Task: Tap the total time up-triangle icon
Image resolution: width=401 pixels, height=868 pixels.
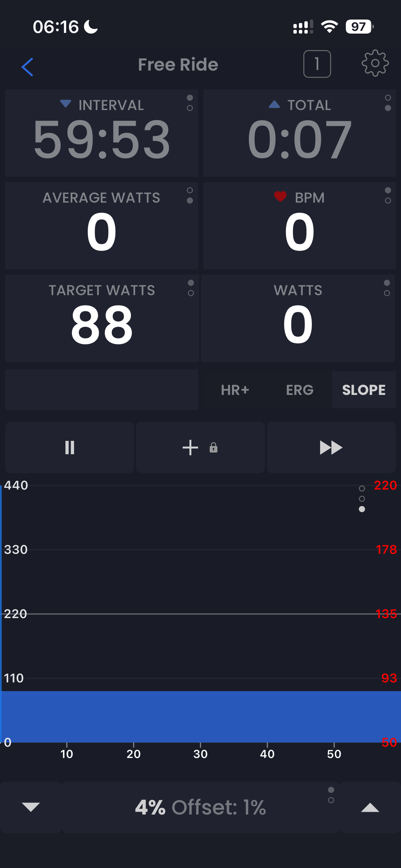Action: coord(274,105)
